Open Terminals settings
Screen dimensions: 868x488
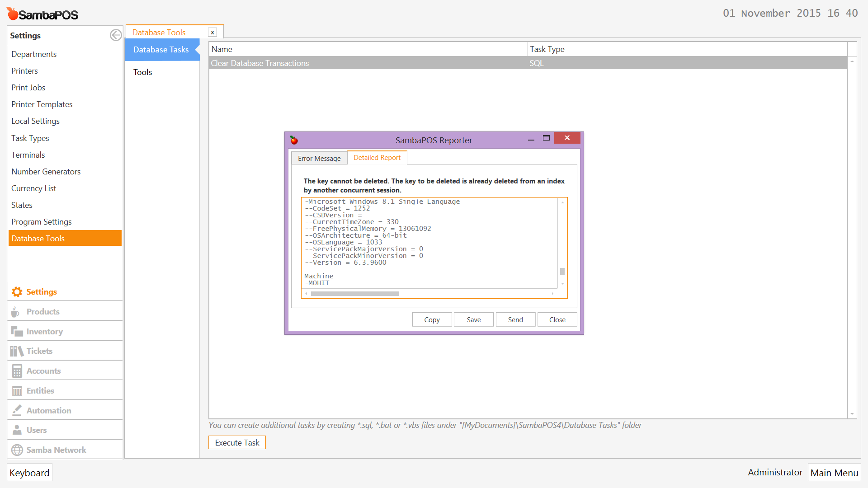click(x=28, y=155)
